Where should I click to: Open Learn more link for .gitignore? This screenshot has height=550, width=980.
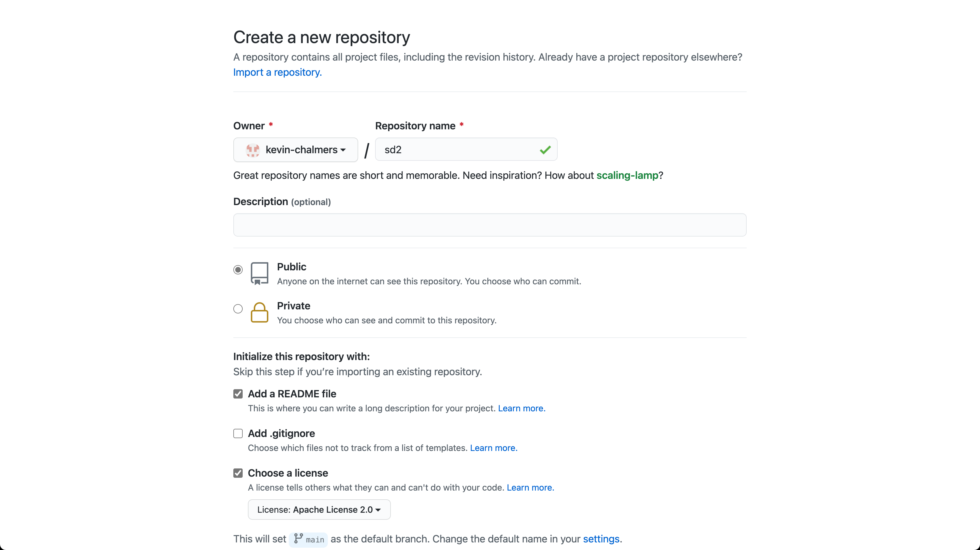[x=494, y=448]
